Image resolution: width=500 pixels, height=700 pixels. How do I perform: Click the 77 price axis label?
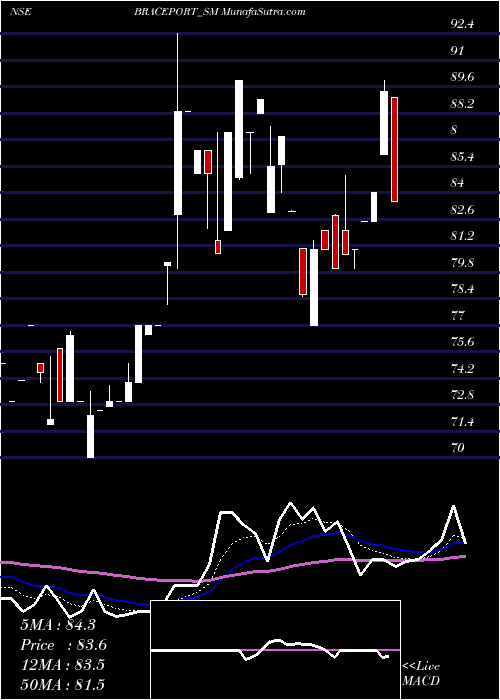pyautogui.click(x=458, y=315)
